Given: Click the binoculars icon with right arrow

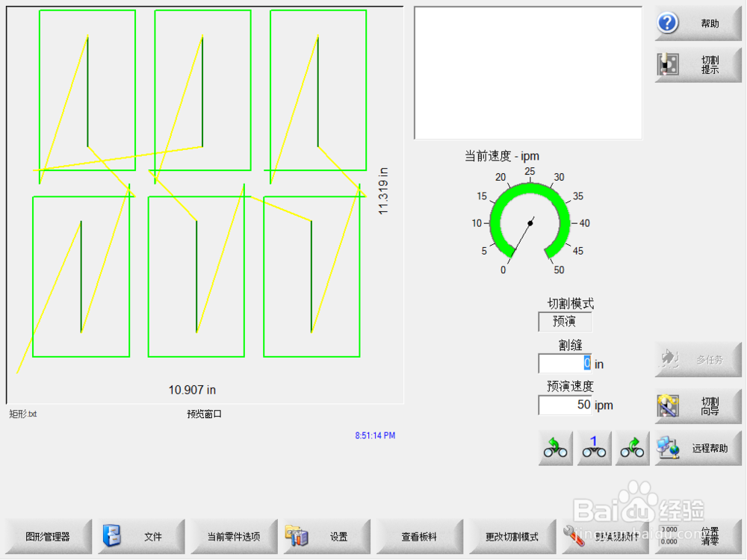Looking at the screenshot, I should (632, 448).
